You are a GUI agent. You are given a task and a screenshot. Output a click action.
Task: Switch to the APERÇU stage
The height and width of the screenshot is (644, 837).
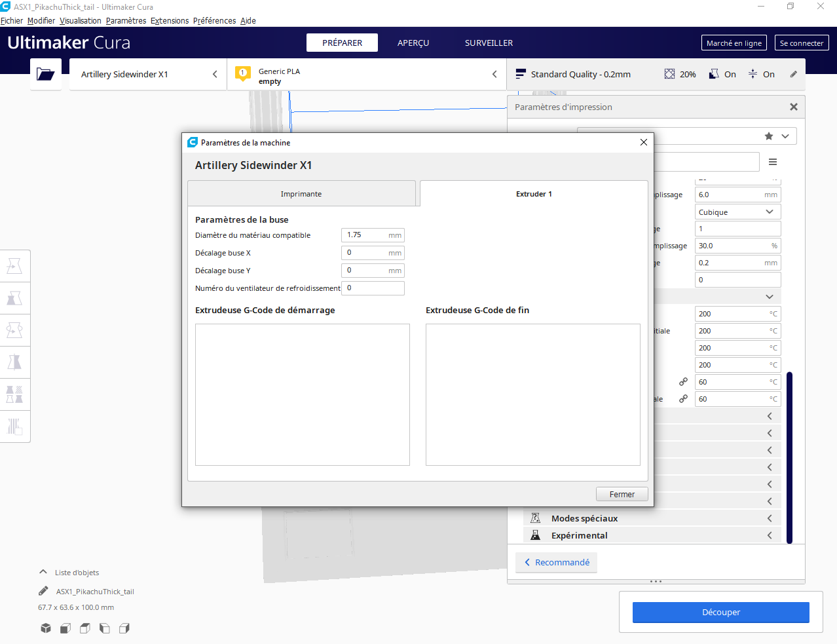pyautogui.click(x=413, y=43)
